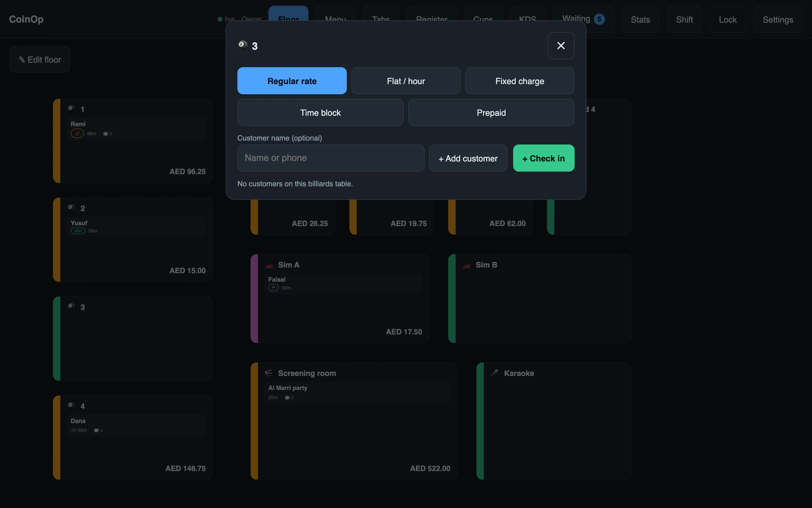Click the 1h 05m duration on Dana's session

(79, 430)
